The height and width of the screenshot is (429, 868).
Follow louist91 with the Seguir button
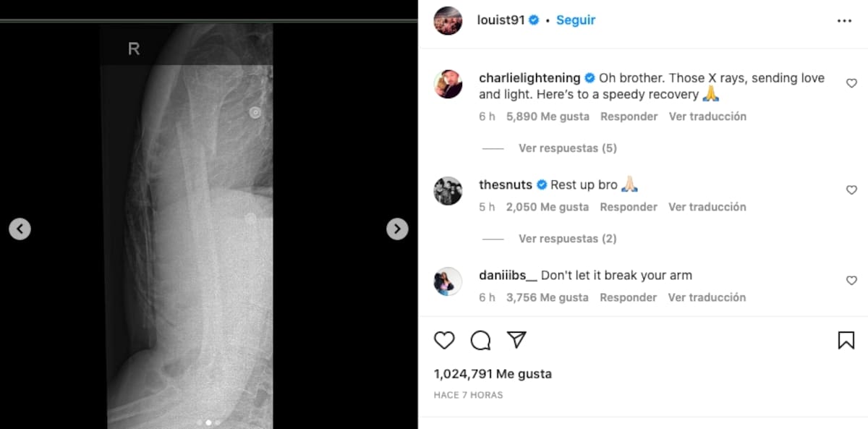576,20
